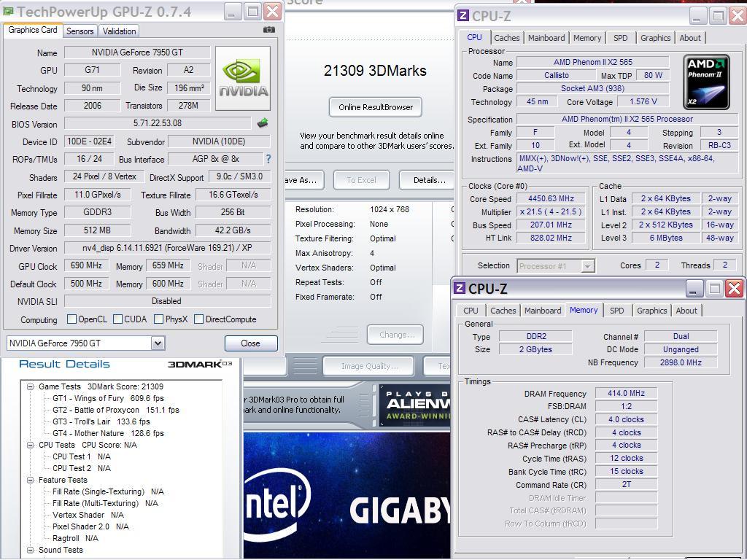Select GT2 - Battle of Proxycon result
Viewport: 747px width, 560px height.
pyautogui.click(x=116, y=410)
